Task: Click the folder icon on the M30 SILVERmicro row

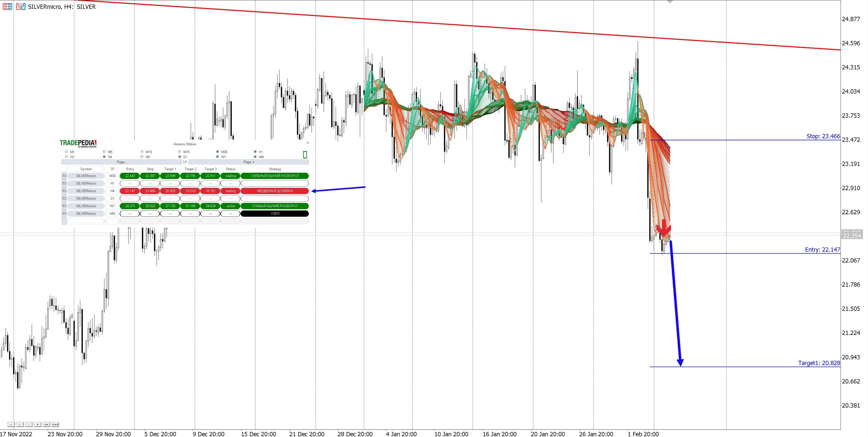Action: tap(64, 176)
